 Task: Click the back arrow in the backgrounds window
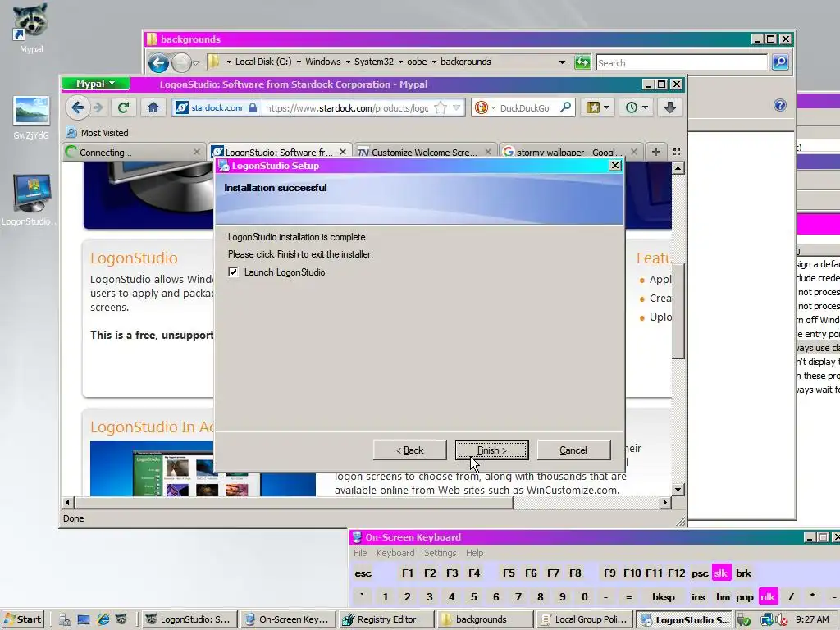pyautogui.click(x=158, y=62)
